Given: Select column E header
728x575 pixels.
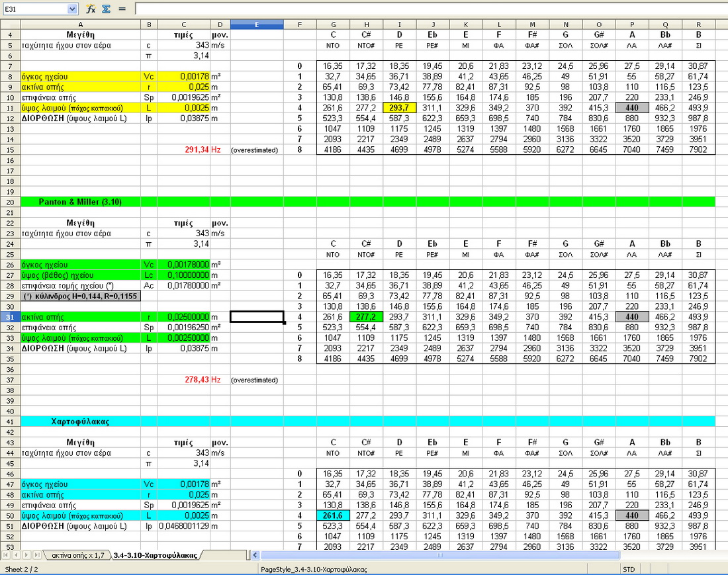Looking at the screenshot, I should [257, 24].
